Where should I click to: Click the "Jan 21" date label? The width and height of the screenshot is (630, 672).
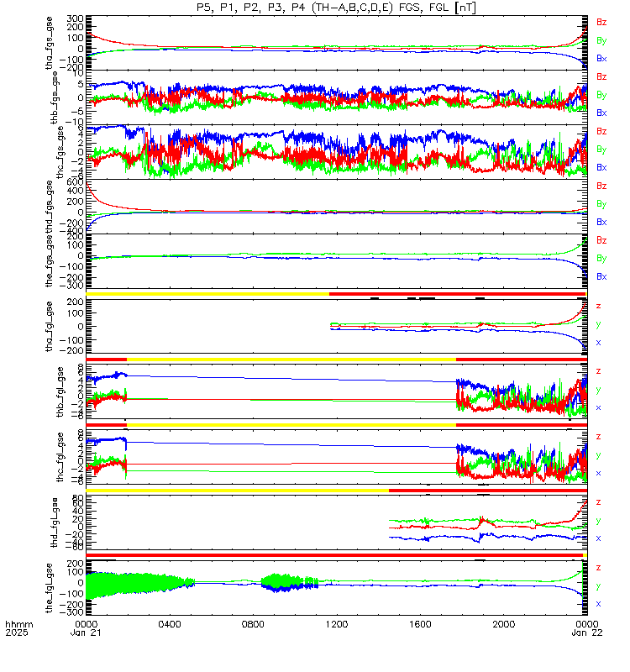[86, 633]
